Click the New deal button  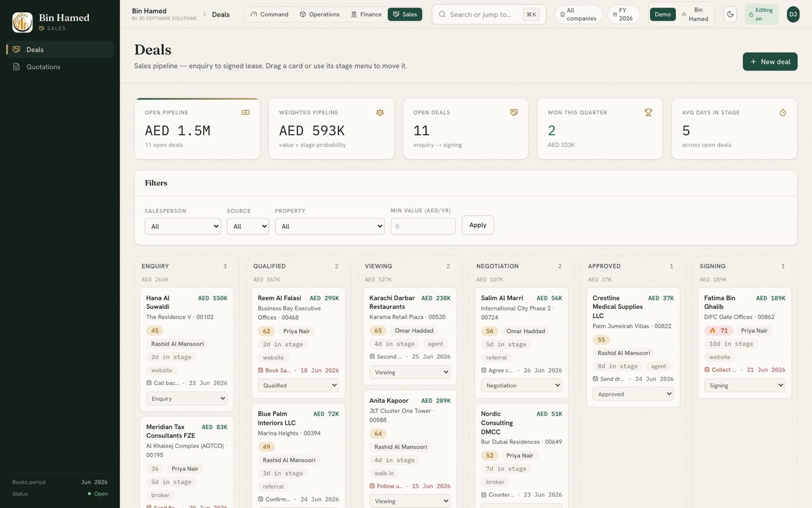tap(770, 62)
